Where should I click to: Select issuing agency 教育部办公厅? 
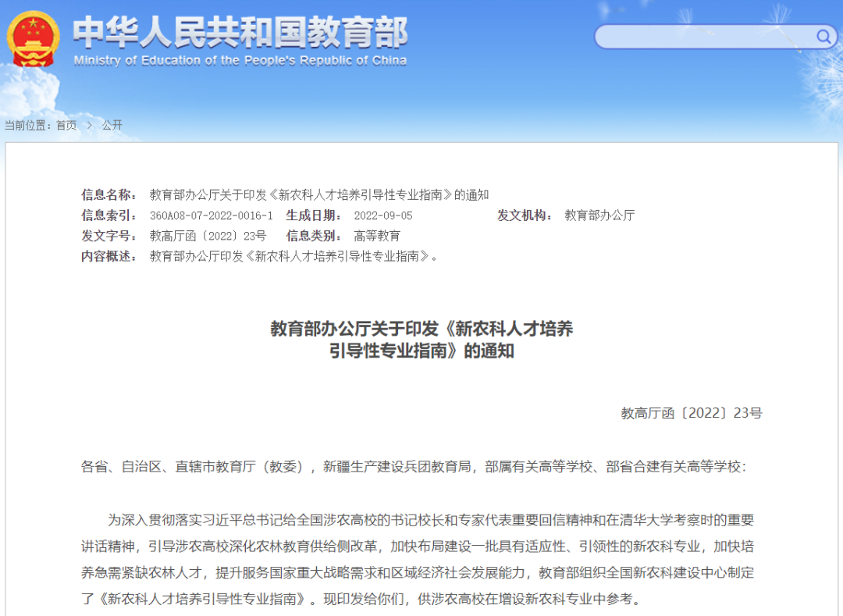[x=599, y=215]
